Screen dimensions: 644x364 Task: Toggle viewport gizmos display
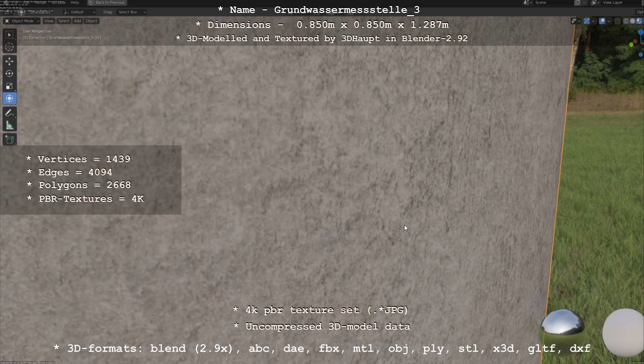[587, 21]
